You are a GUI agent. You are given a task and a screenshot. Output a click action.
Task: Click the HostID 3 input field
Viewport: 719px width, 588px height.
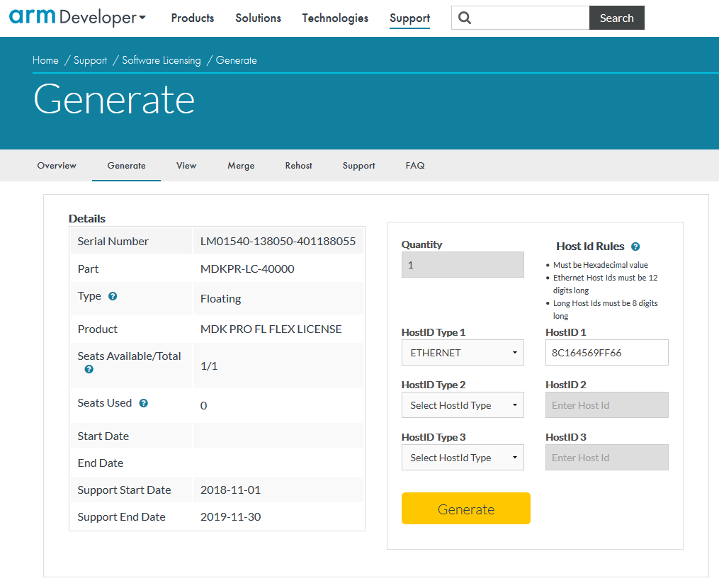(606, 457)
